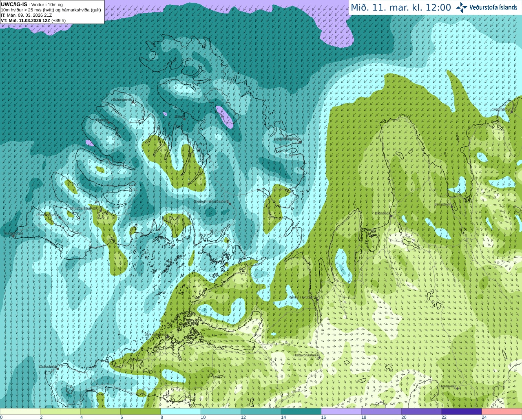Click the 14–16 m/s dark teal legend swatch

point(301,411)
